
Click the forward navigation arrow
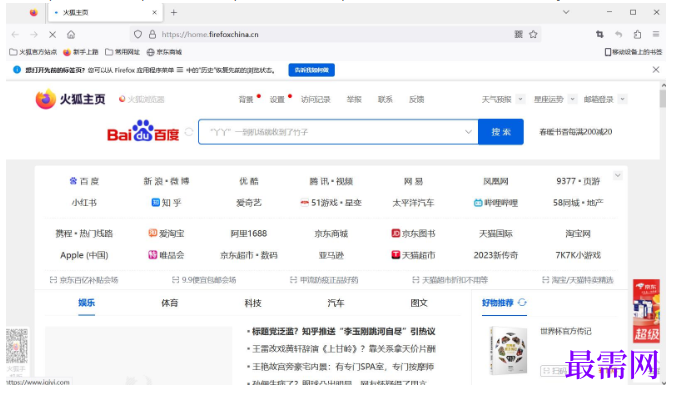click(x=34, y=35)
